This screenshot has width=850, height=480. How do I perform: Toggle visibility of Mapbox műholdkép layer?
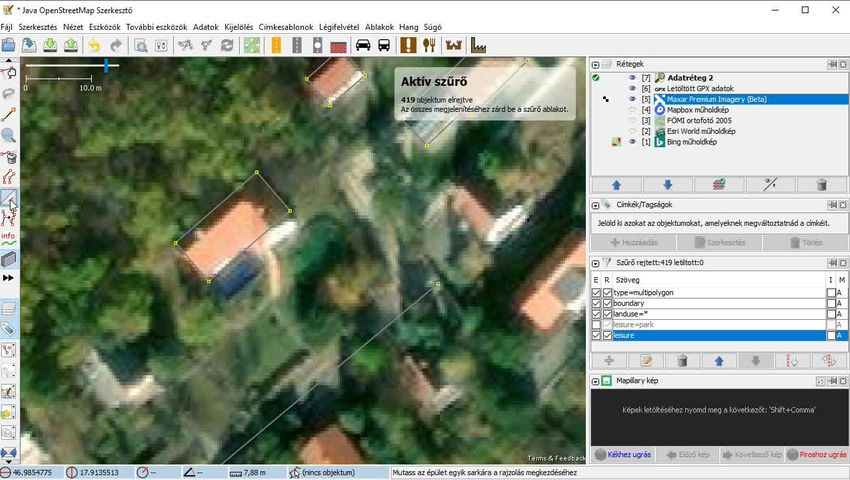click(x=632, y=110)
